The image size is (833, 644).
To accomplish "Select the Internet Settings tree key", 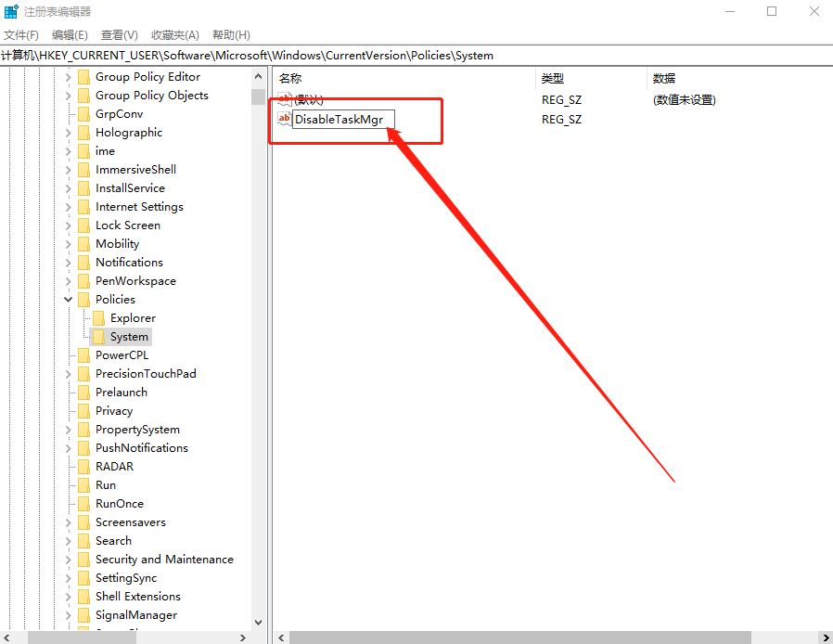I will tap(139, 207).
